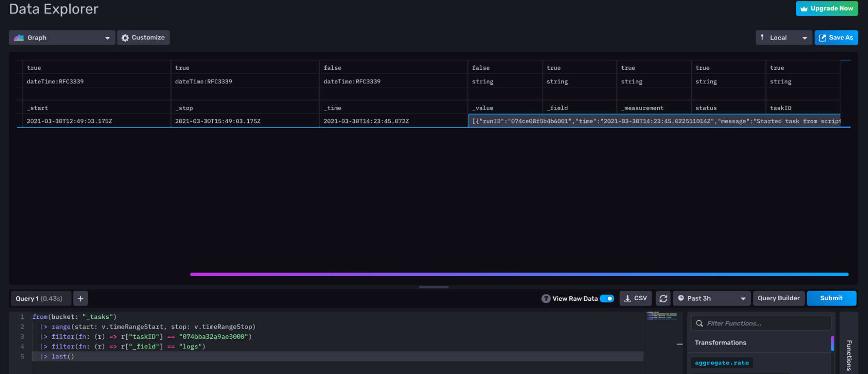
Task: Expand the Past 3h time range dropdown
Action: coord(711,298)
